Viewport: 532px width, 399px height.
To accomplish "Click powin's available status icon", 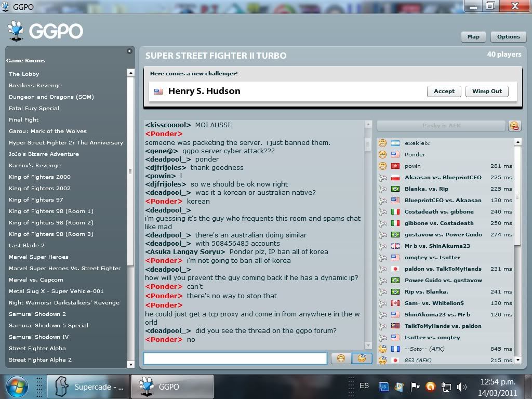I will pos(382,166).
